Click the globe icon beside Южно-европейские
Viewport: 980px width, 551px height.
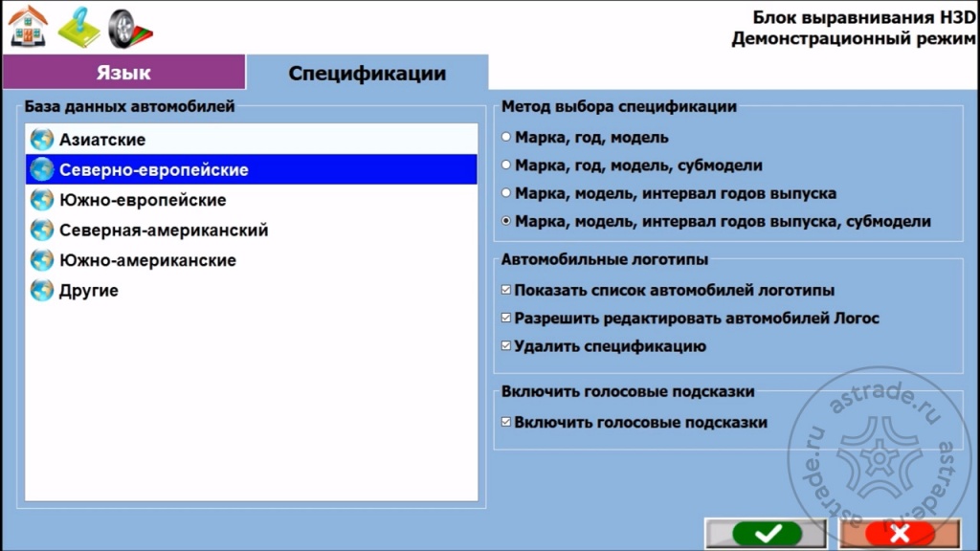coord(42,200)
